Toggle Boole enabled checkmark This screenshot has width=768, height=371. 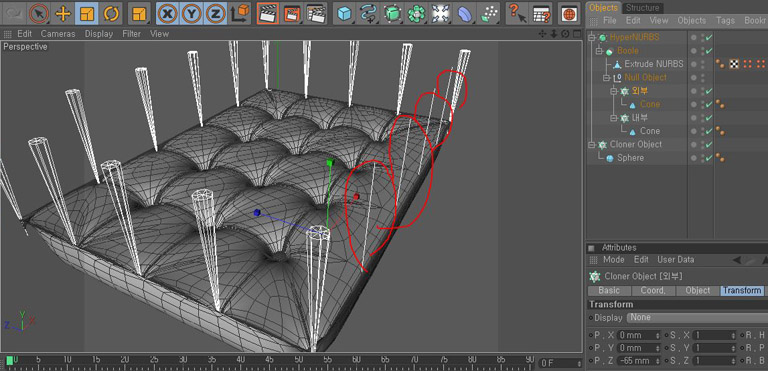[x=709, y=50]
